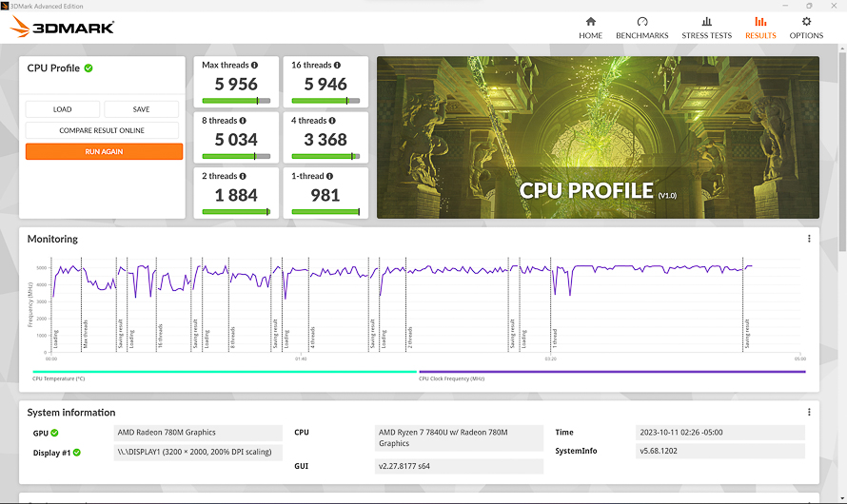This screenshot has width=847, height=504.
Task: Click the Monitoring frequency graph
Action: coord(425,305)
